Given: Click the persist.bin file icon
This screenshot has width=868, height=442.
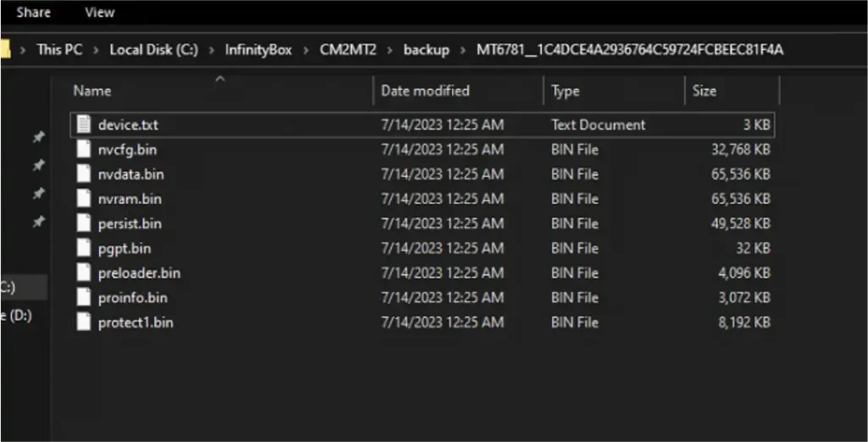Looking at the screenshot, I should (x=84, y=224).
